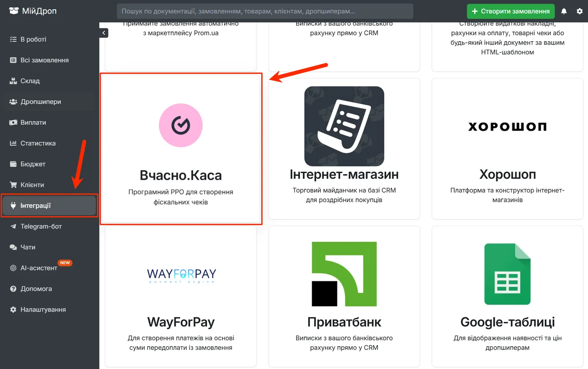
Task: Click the В роботі list icon
Action: pyautogui.click(x=13, y=40)
